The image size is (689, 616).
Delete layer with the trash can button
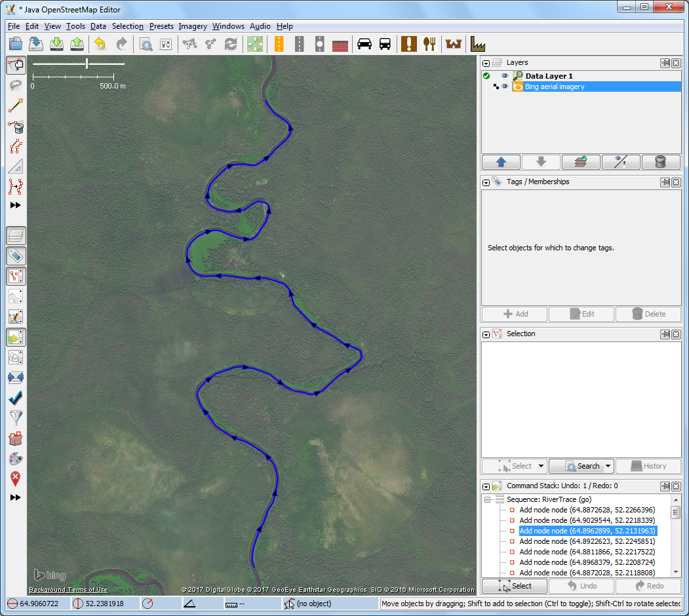click(661, 162)
